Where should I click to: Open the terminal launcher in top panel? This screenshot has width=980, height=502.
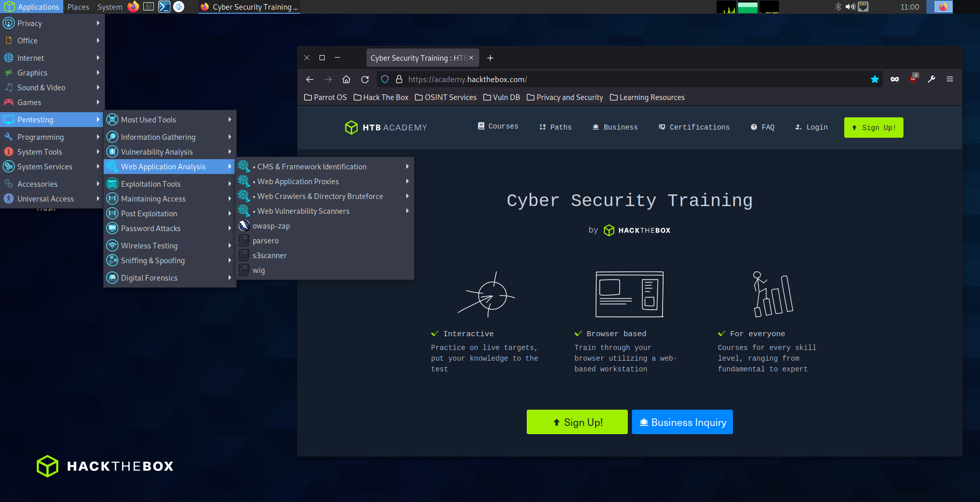point(149,7)
